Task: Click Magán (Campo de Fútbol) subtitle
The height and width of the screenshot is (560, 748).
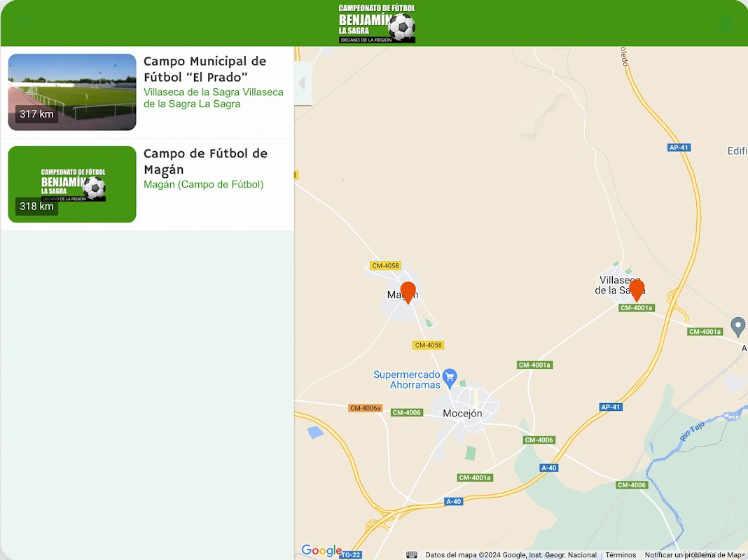Action: pyautogui.click(x=204, y=184)
